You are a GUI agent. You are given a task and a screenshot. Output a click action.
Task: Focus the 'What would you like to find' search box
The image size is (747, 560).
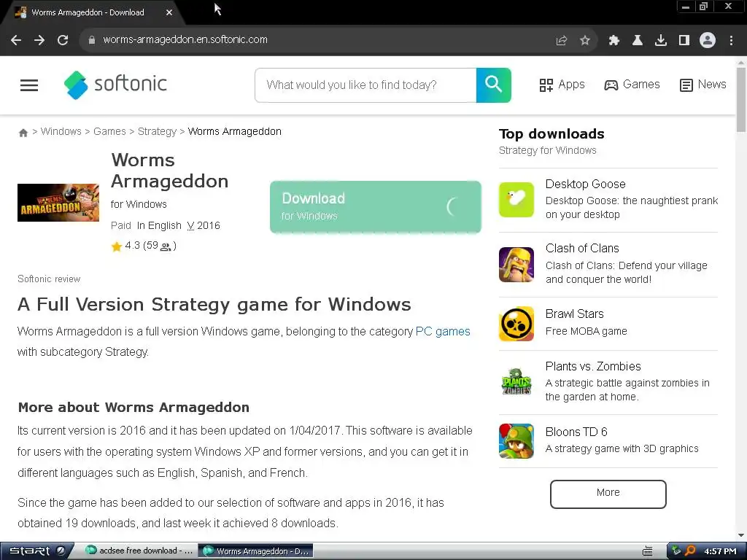(x=365, y=85)
